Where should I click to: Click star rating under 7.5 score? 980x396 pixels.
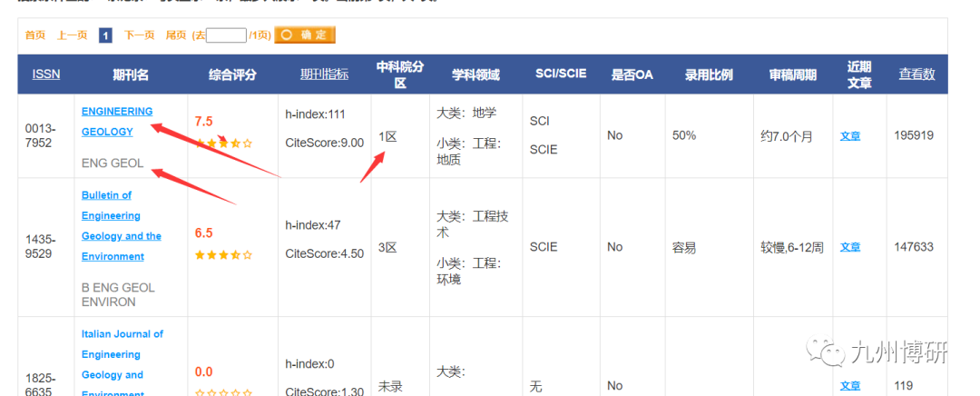(224, 144)
